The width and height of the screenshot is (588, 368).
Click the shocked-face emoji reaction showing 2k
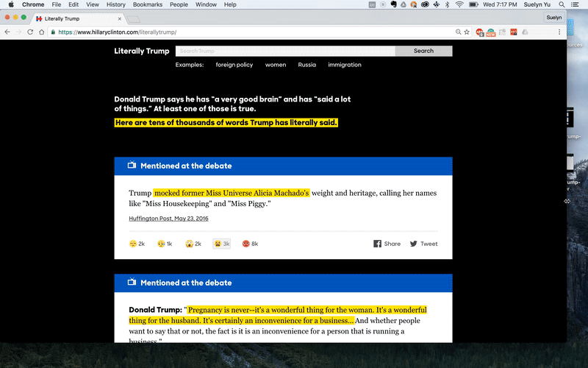tap(193, 244)
